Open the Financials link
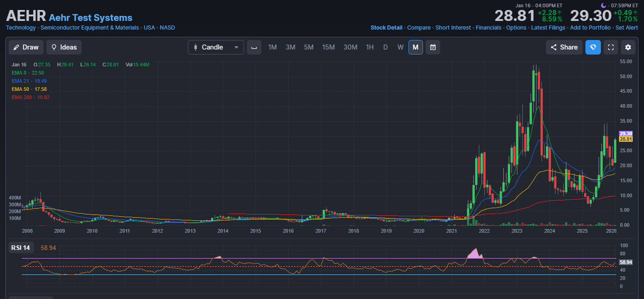 coord(489,28)
